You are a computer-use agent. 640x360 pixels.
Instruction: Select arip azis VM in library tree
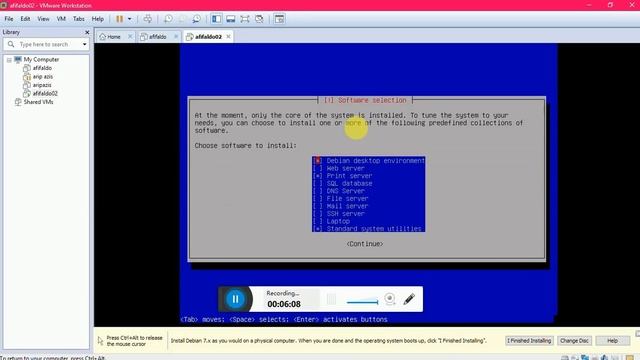point(42,77)
